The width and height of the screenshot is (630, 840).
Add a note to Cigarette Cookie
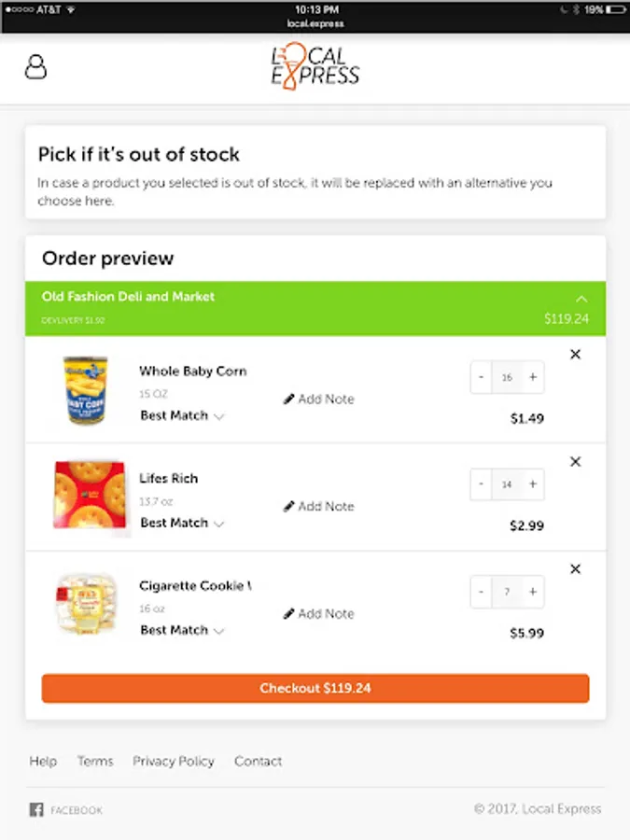point(318,614)
